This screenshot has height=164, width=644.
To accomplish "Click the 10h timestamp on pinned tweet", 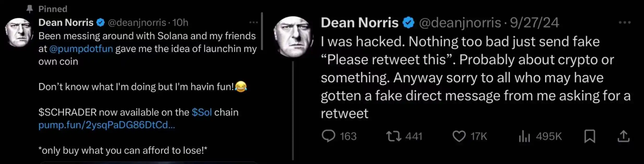I will [x=180, y=23].
